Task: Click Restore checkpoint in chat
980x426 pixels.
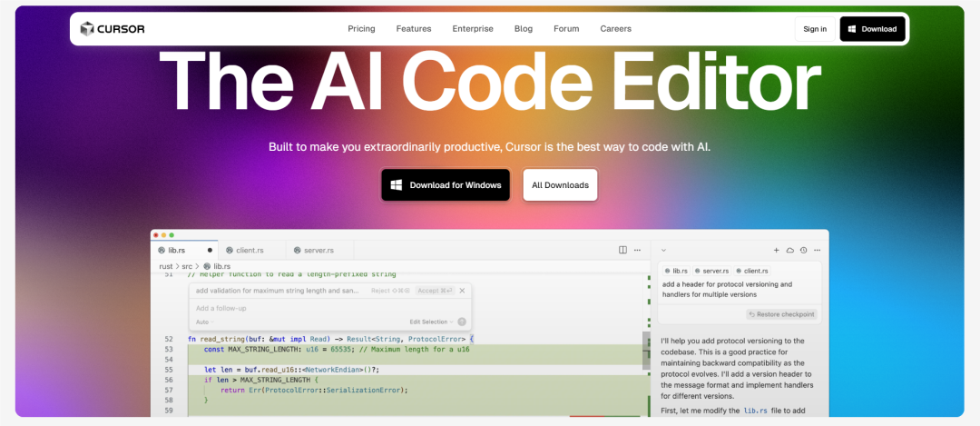Action: [782, 314]
